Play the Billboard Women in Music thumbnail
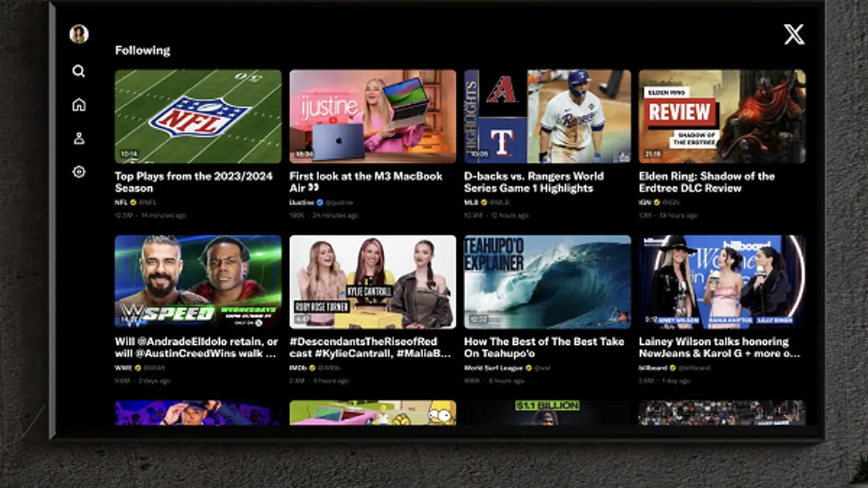The width and height of the screenshot is (868, 488). (722, 282)
